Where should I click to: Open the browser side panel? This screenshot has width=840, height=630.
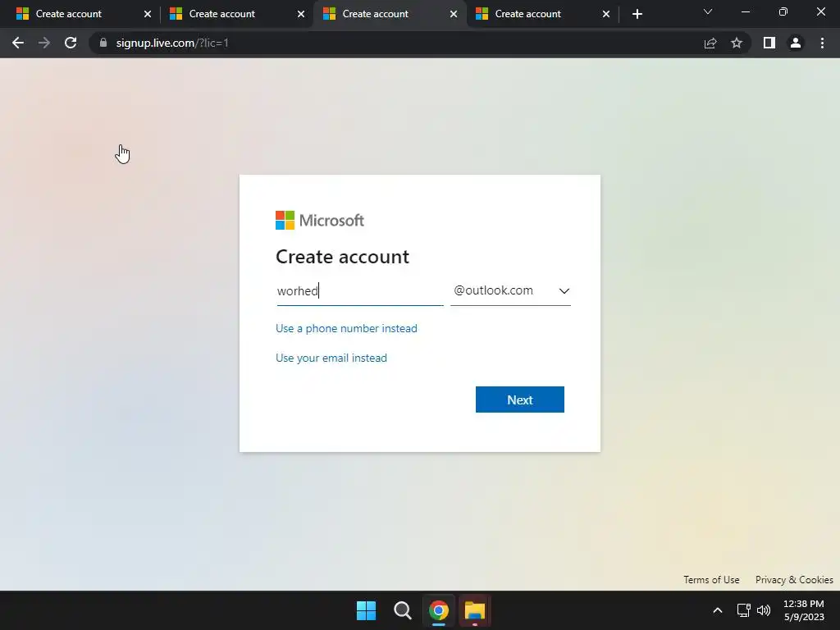tap(769, 43)
